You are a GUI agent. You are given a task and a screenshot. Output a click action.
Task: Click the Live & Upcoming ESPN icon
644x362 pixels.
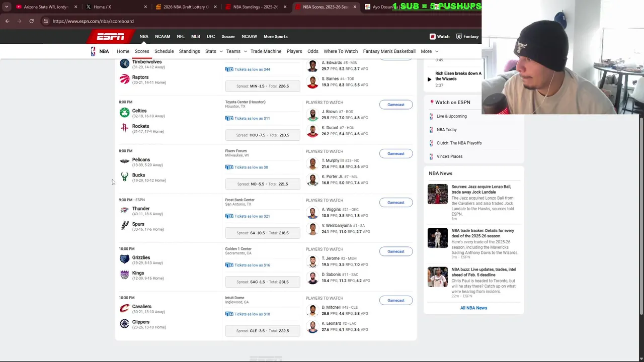(x=431, y=116)
